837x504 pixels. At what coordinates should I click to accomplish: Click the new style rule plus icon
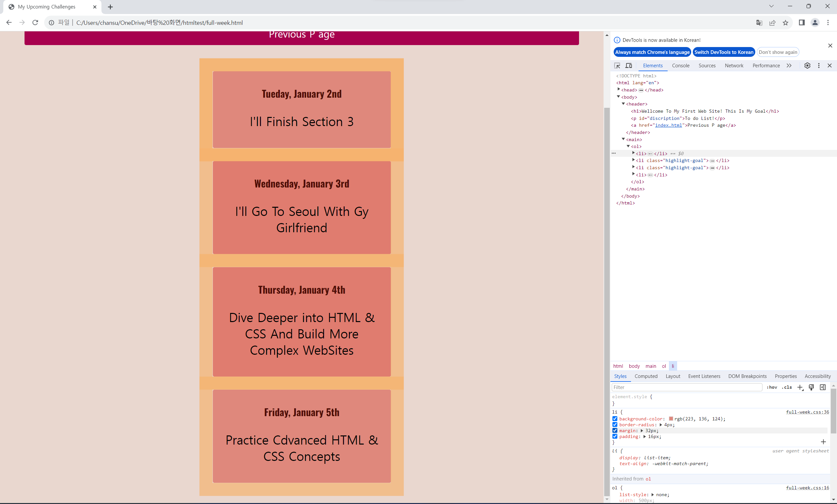click(x=800, y=387)
